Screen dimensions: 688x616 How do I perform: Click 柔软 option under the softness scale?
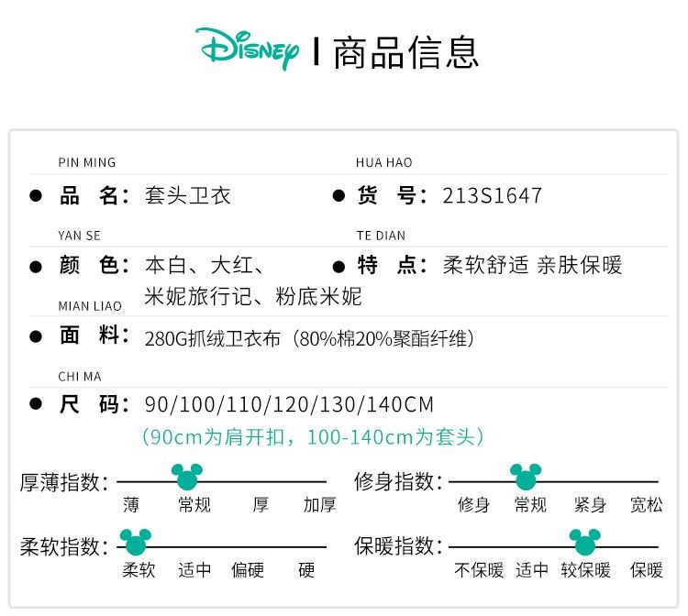click(x=139, y=570)
